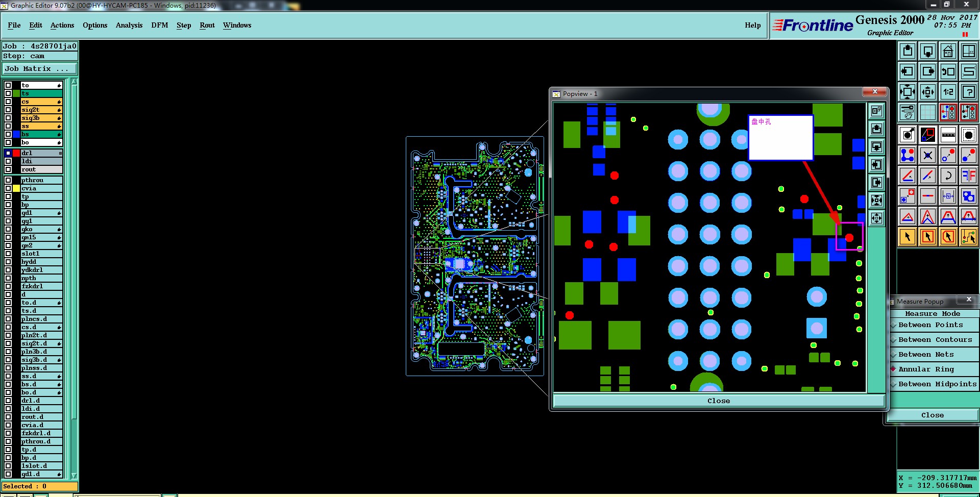Screen dimensions: 980x497
Task: Click the pan up icon in main toolbar
Action: coord(908,51)
